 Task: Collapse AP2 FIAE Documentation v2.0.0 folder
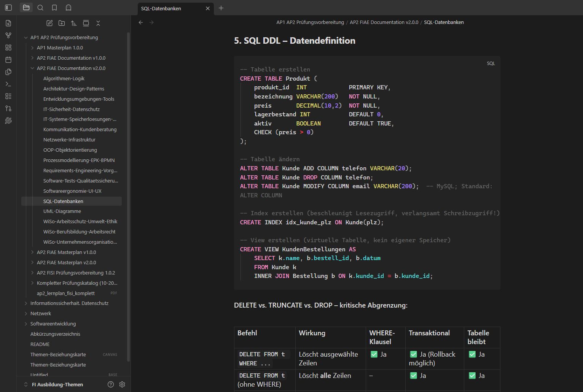[32, 68]
